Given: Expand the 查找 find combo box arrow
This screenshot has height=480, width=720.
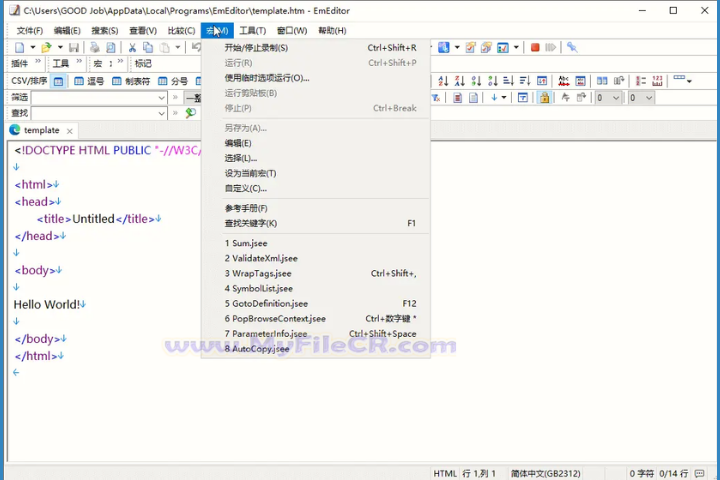Looking at the screenshot, I should (162, 113).
